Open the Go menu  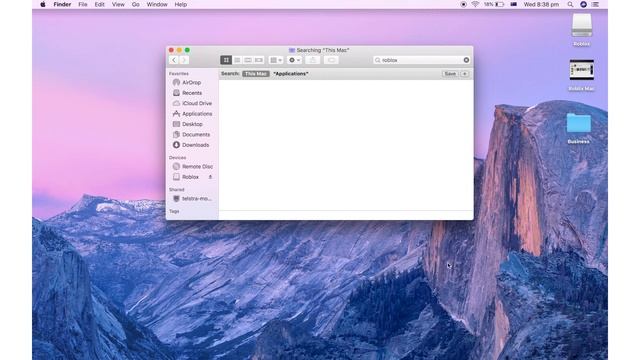pyautogui.click(x=136, y=4)
